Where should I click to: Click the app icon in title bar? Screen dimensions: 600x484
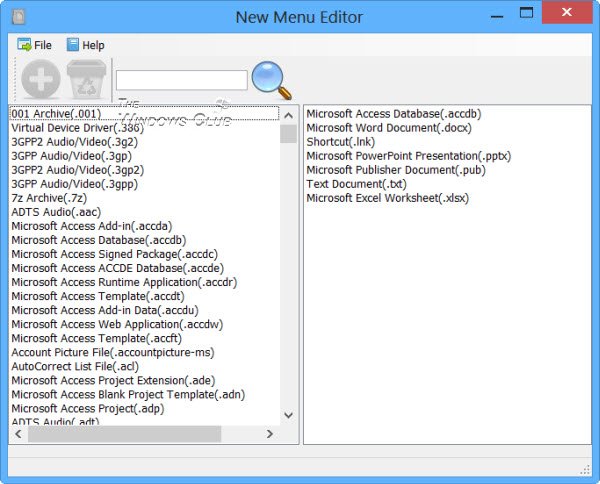pos(18,17)
